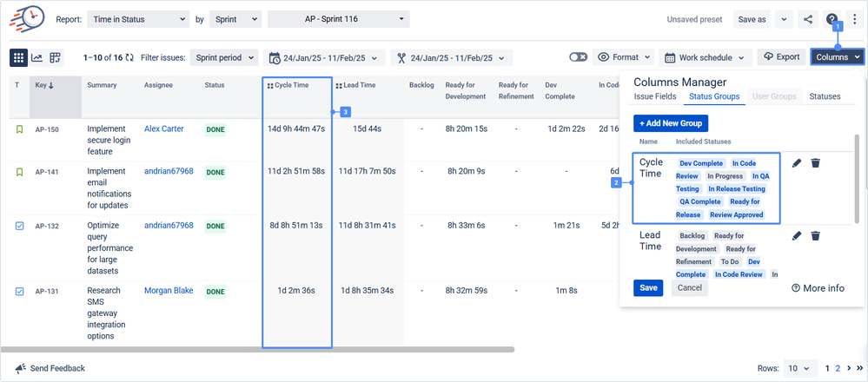Open the help question mark icon
This screenshot has height=382, width=868.
click(x=832, y=19)
